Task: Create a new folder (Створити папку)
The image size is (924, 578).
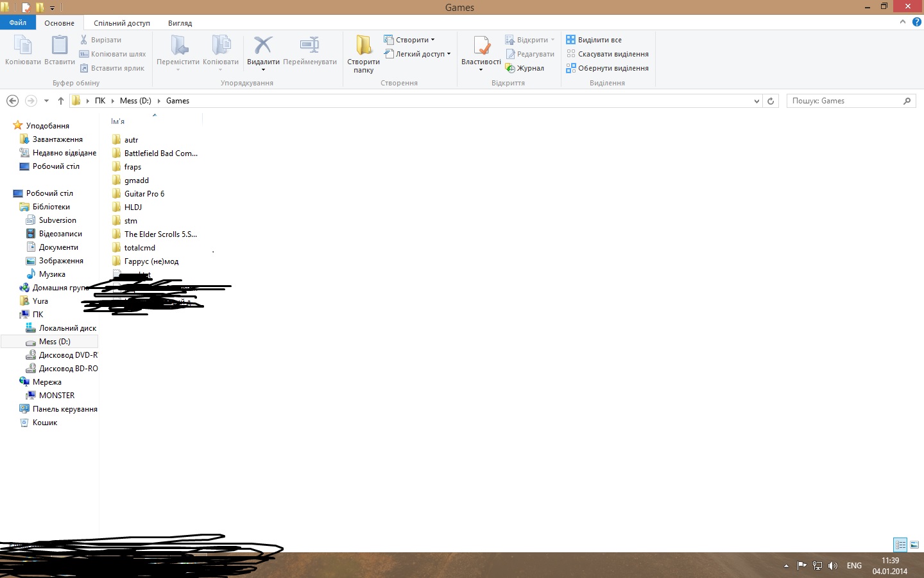Action: [x=364, y=53]
